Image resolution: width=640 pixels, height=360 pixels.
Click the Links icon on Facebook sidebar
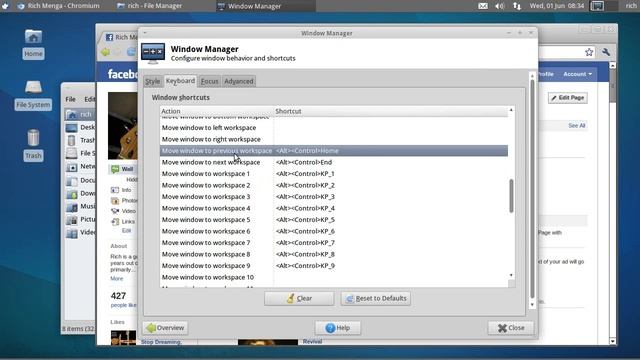(115, 222)
